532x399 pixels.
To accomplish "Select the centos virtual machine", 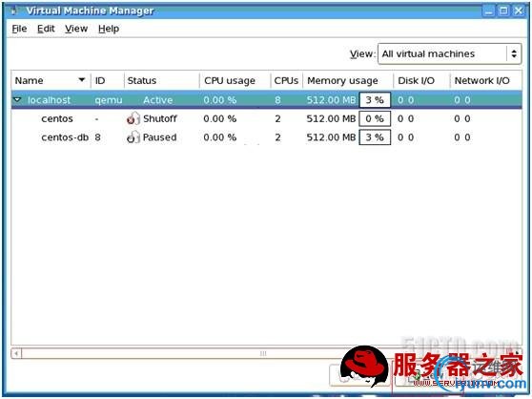I will coord(266,118).
